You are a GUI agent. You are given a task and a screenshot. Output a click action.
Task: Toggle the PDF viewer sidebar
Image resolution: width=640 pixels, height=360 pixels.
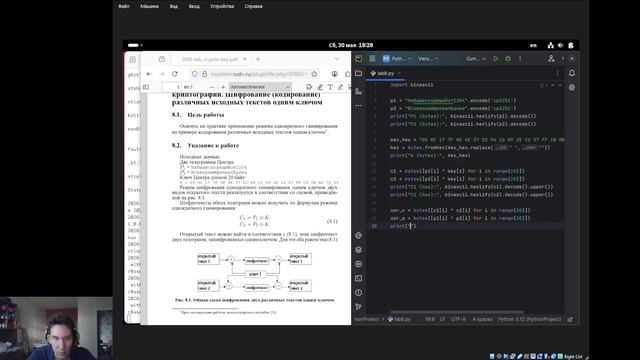146,87
